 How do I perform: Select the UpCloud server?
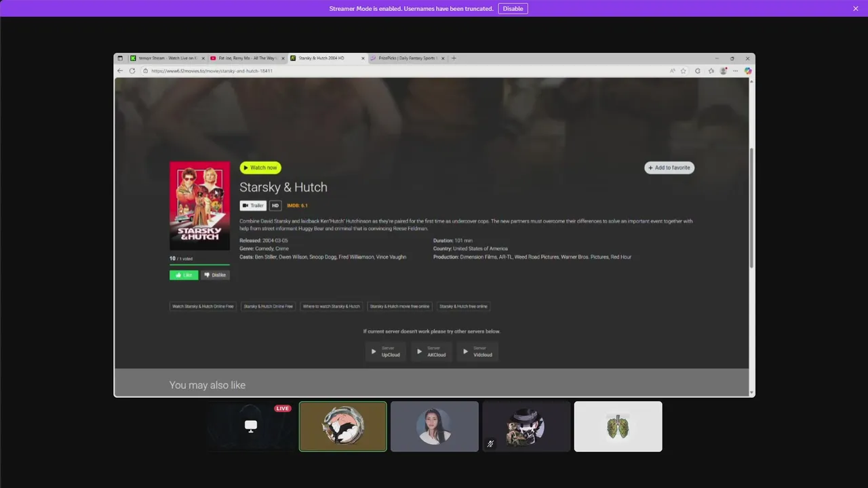click(385, 352)
